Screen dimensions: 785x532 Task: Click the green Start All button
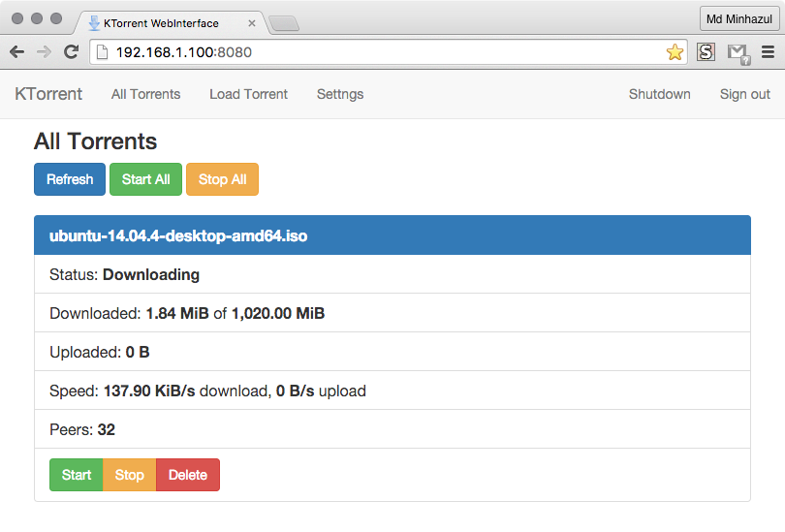pyautogui.click(x=145, y=179)
